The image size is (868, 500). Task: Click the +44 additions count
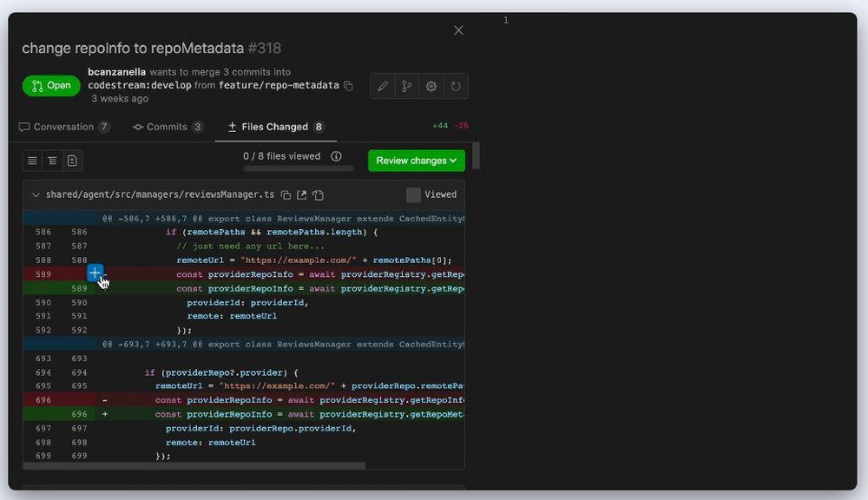pos(440,126)
